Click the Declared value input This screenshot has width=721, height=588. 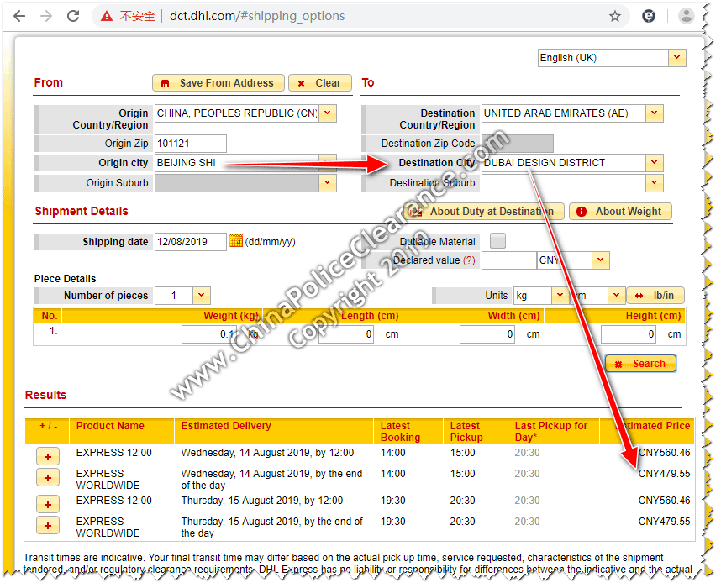(509, 260)
